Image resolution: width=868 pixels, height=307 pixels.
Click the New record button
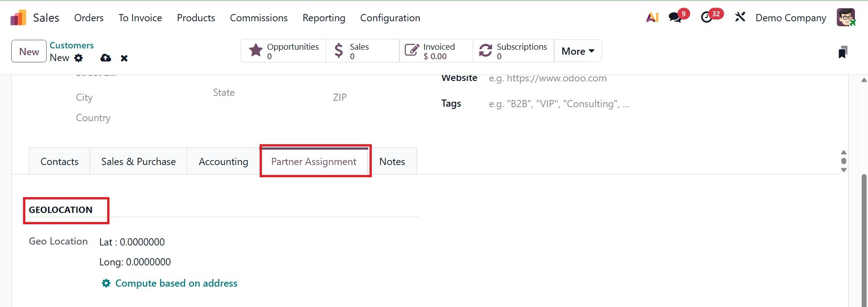(x=29, y=52)
